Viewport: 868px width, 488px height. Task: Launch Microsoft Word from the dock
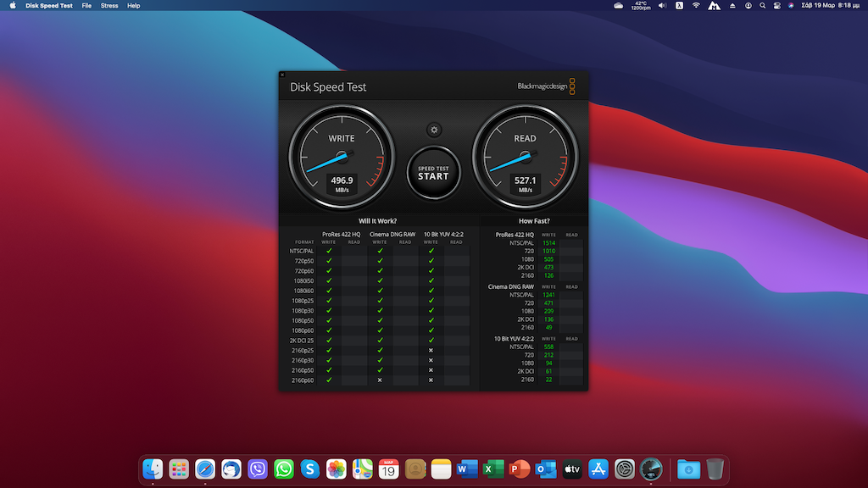[x=467, y=469]
